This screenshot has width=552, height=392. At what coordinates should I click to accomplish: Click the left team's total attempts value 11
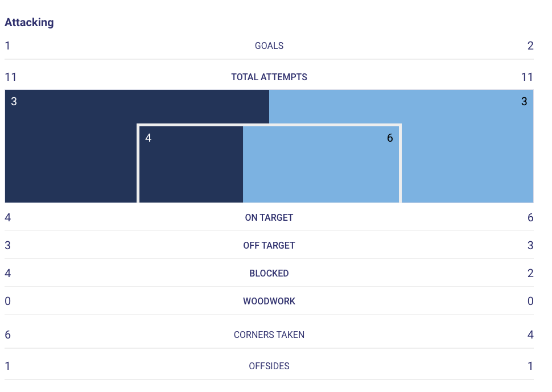click(x=11, y=77)
